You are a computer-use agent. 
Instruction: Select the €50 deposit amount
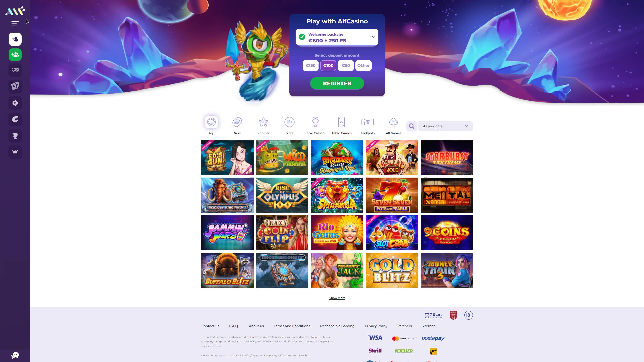coord(346,66)
